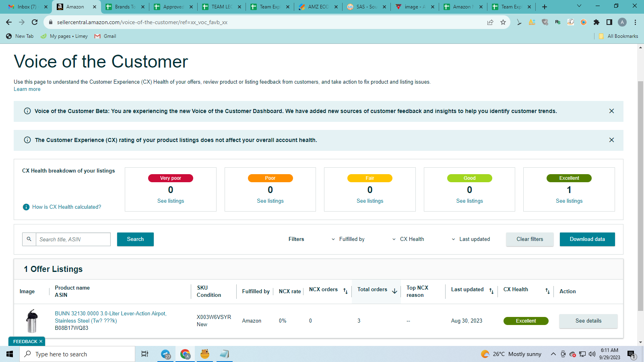Click the BUNN Airpot product thumbnail

(32, 321)
